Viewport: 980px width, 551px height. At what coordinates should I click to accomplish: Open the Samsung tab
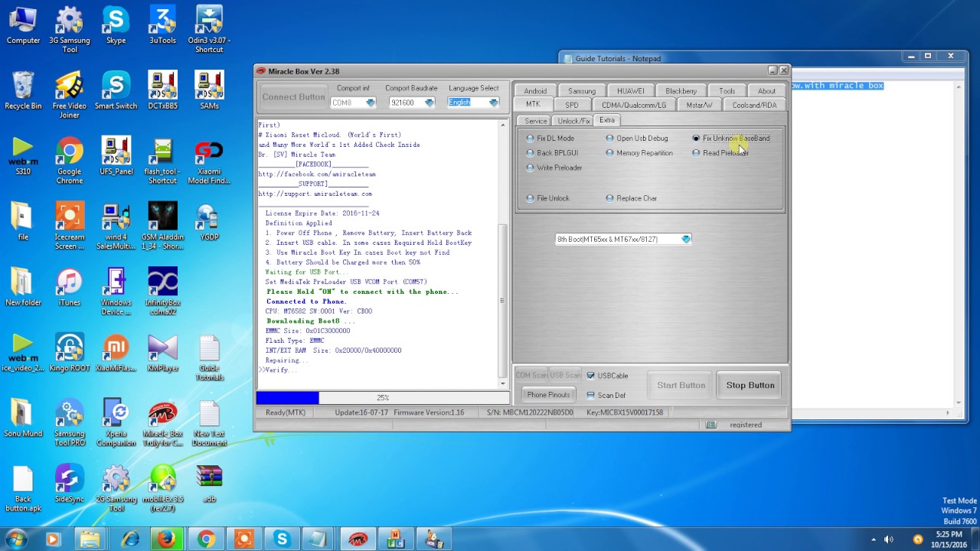(x=582, y=91)
